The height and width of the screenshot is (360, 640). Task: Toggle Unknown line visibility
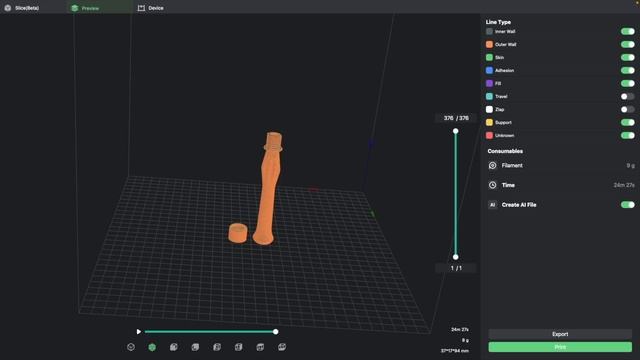click(627, 136)
